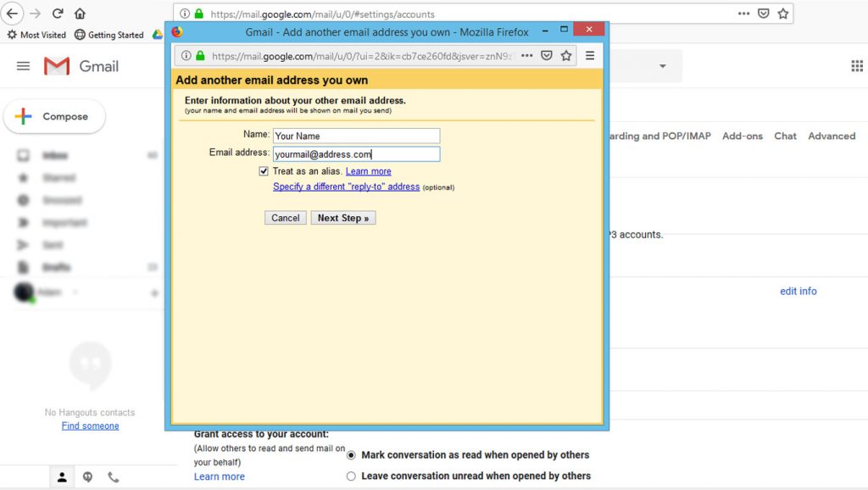The width and height of the screenshot is (868, 490).
Task: View site information in popup address bar
Action: pyautogui.click(x=186, y=55)
